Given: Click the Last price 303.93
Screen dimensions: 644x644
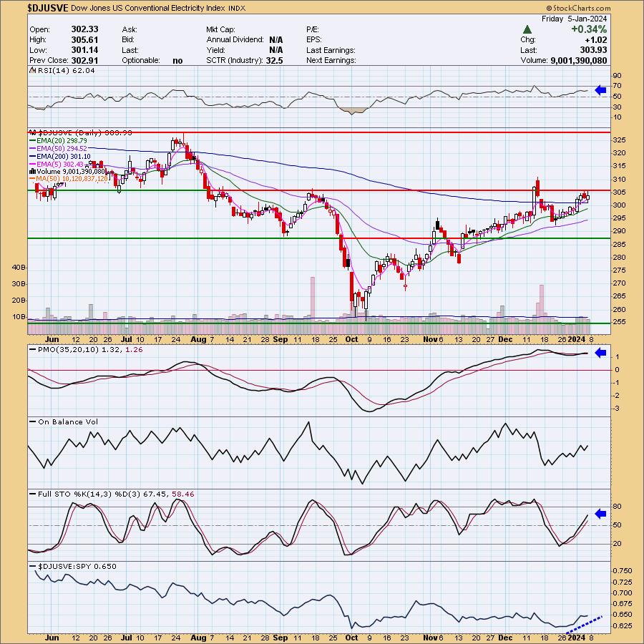Looking at the screenshot, I should click(593, 49).
